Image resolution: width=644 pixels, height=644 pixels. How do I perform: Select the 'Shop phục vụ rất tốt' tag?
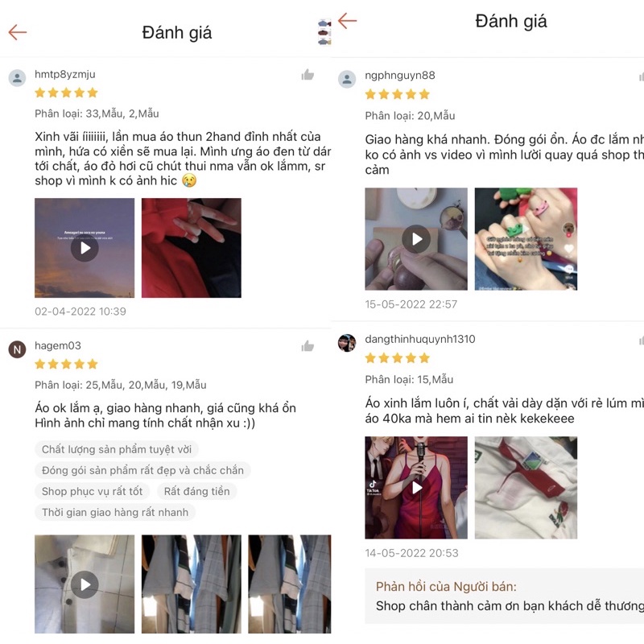tap(92, 491)
